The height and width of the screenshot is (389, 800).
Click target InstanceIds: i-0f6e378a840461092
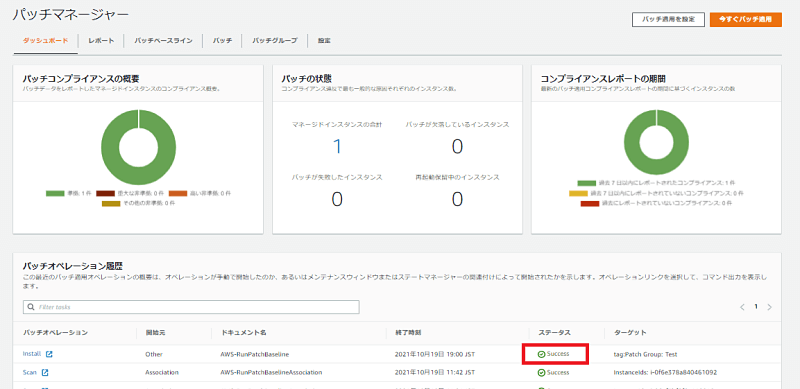coord(665,373)
